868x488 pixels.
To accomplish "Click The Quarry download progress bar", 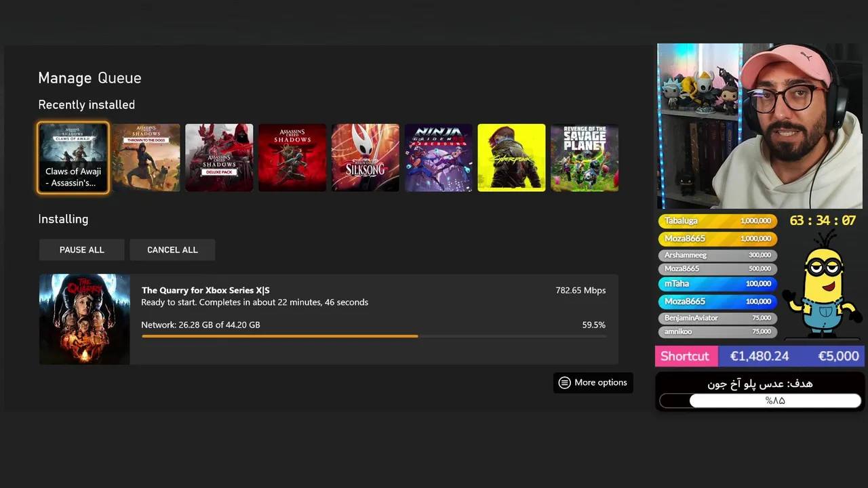I will (373, 335).
